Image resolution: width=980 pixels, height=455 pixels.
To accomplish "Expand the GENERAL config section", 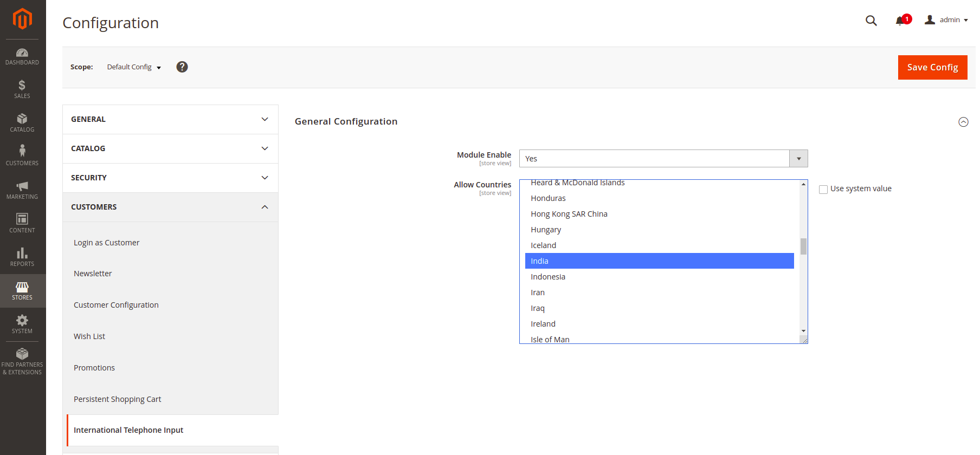I will point(170,119).
